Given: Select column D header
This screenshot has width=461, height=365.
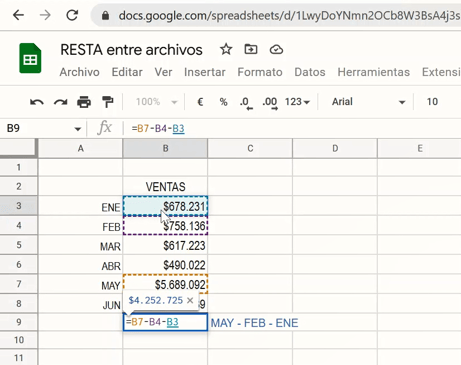Looking at the screenshot, I should click(x=335, y=148).
